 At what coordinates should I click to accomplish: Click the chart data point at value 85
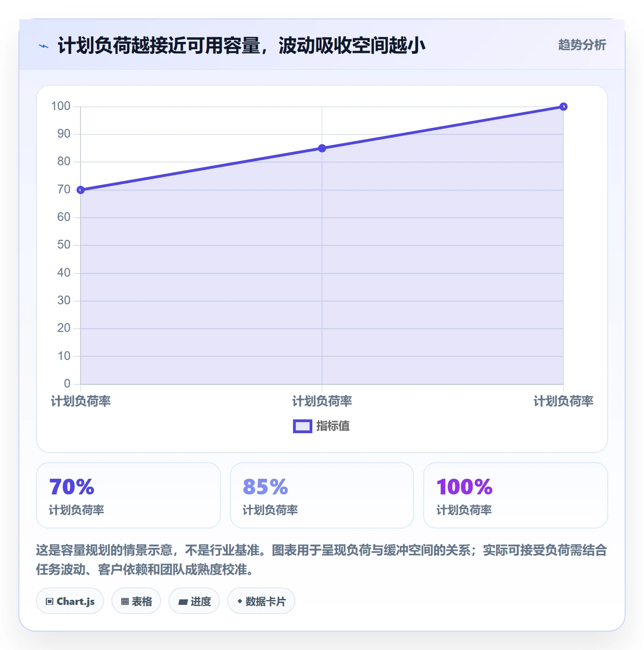coord(322,148)
